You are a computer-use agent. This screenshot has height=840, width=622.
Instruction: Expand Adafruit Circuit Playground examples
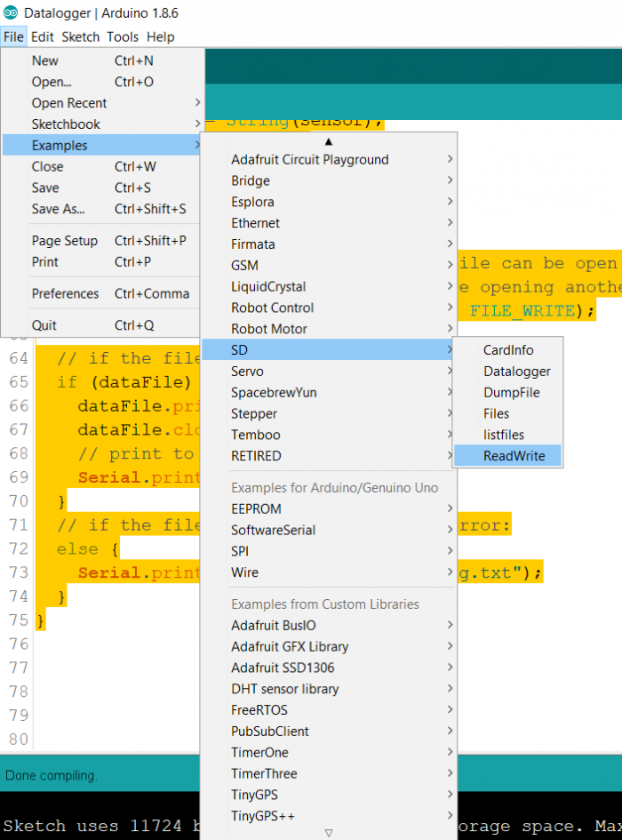(x=329, y=160)
